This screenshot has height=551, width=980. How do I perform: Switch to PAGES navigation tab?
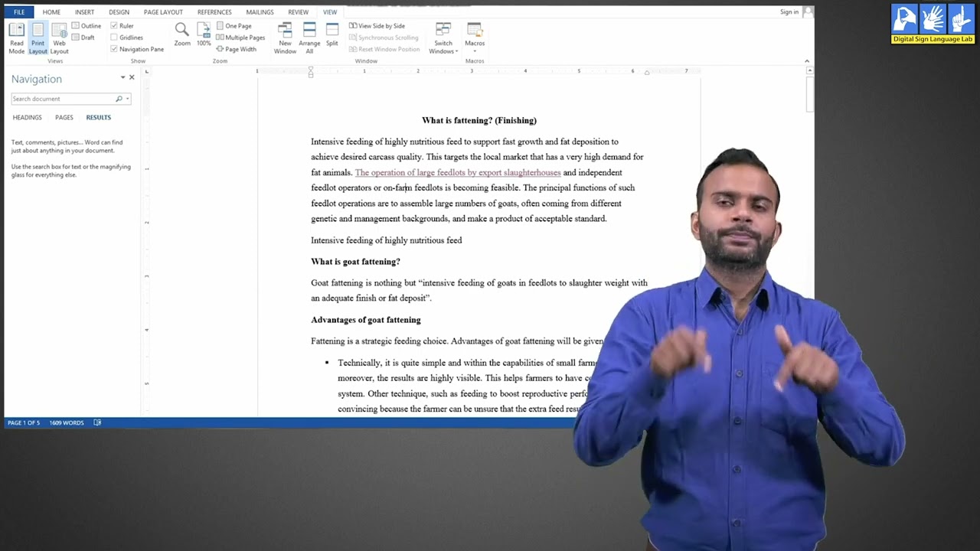64,118
